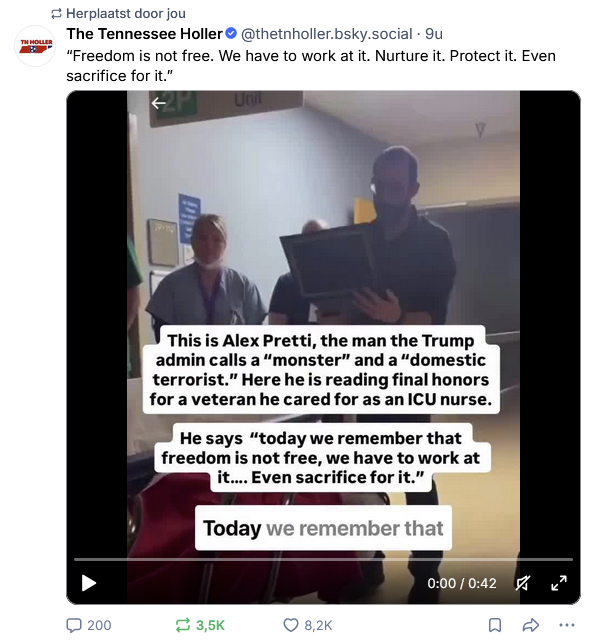Toggle the repost button showing 3,5K
Screen dimensions: 596x644
200,625
